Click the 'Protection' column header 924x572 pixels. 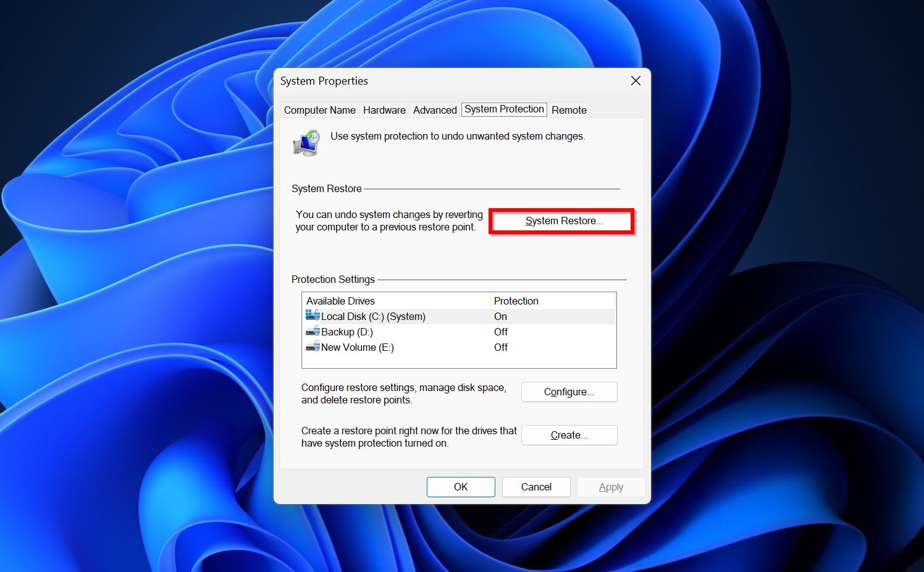(x=552, y=301)
